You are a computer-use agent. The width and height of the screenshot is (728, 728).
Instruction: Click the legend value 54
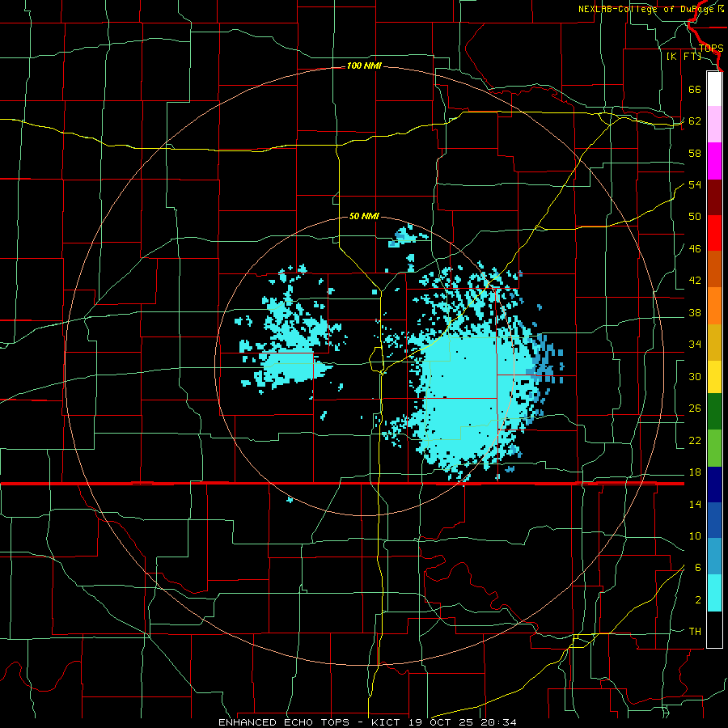[695, 184]
